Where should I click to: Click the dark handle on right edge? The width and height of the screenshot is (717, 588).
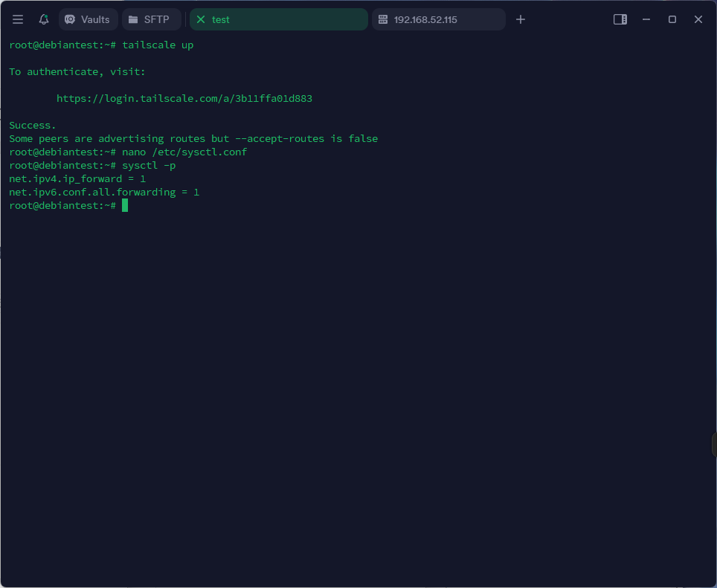pyautogui.click(x=713, y=444)
